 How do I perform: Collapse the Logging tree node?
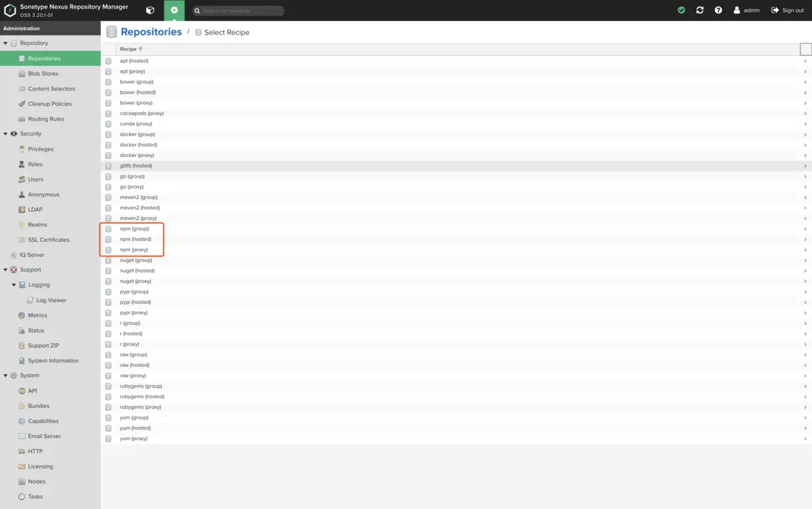[x=14, y=285]
